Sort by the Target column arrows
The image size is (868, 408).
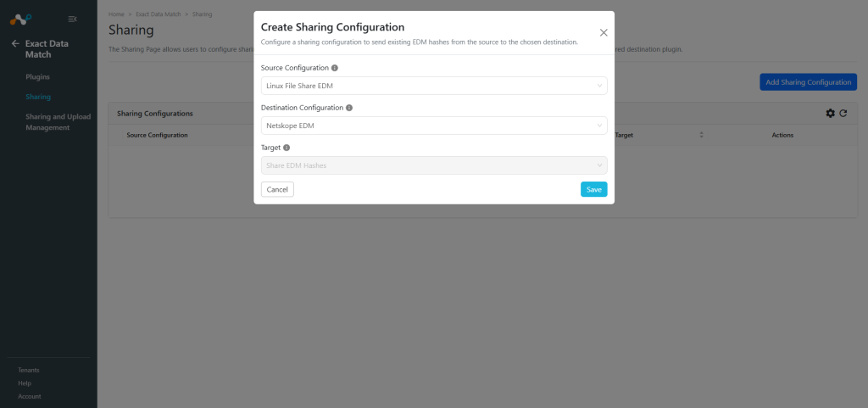[x=701, y=135]
